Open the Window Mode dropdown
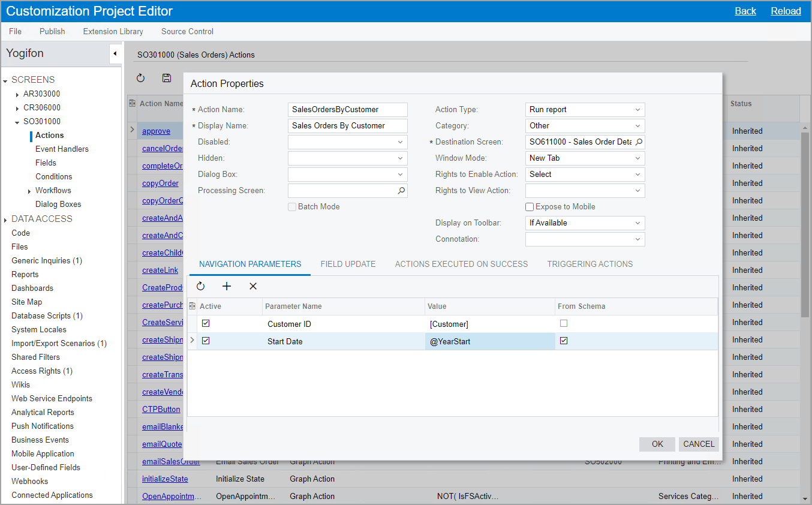812x505 pixels. point(637,158)
